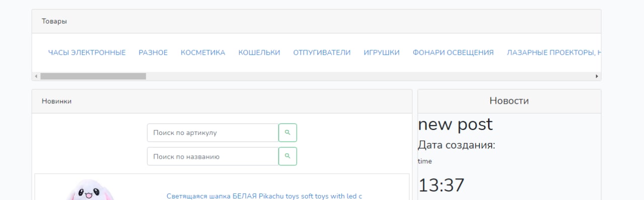Click the horizontal scrollbar thumb under categories
This screenshot has width=644, height=200.
coord(93,76)
